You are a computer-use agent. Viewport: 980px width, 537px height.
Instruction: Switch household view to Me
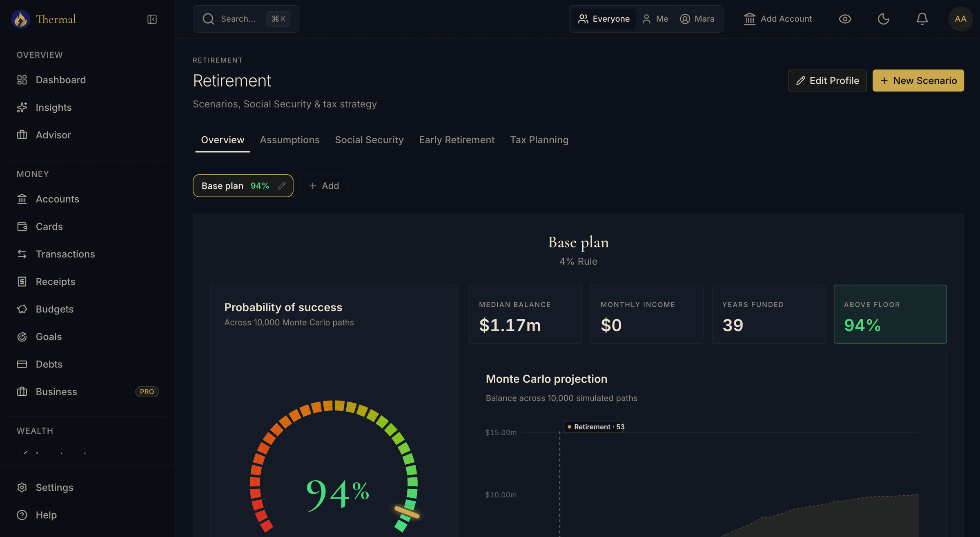point(655,19)
